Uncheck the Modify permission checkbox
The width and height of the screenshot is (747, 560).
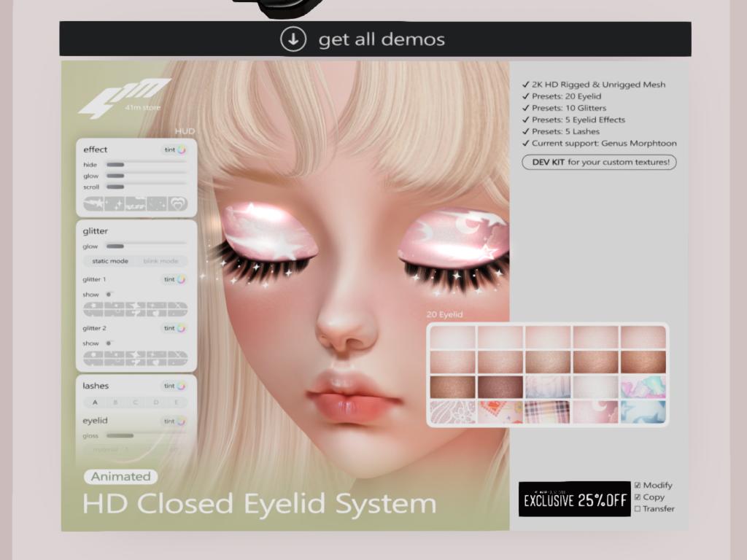(x=638, y=485)
